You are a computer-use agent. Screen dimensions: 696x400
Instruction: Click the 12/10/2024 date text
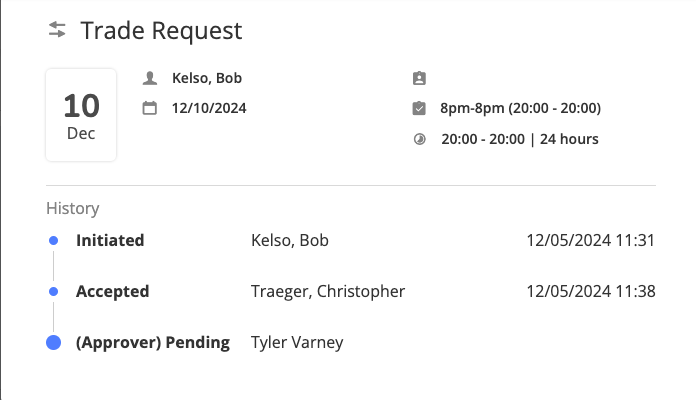209,108
